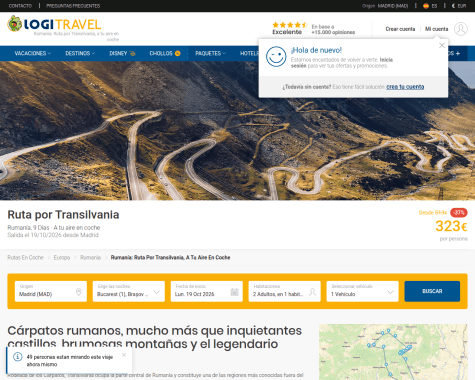Click the Chollos badge icon

click(x=177, y=53)
